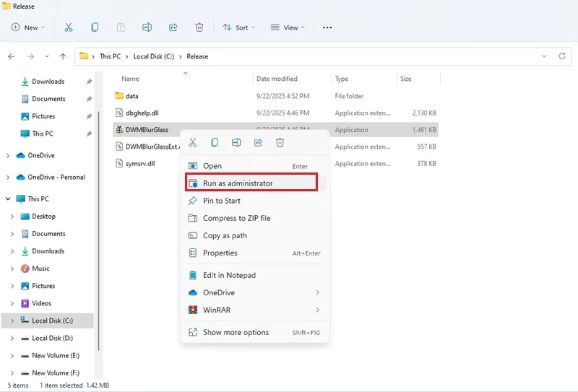The image size is (578, 392).
Task: Open the See more ellipsis in the toolbar
Action: 327,27
